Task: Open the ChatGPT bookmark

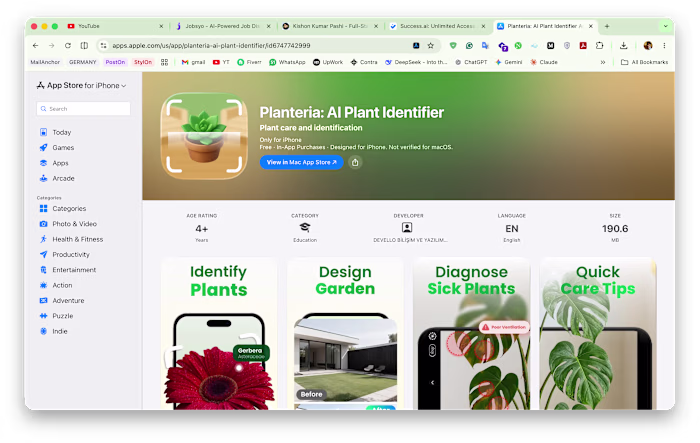Action: (x=471, y=62)
